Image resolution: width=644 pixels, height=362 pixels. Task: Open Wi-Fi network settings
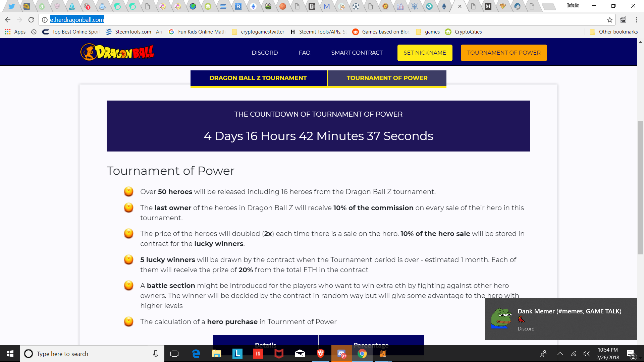click(x=574, y=354)
